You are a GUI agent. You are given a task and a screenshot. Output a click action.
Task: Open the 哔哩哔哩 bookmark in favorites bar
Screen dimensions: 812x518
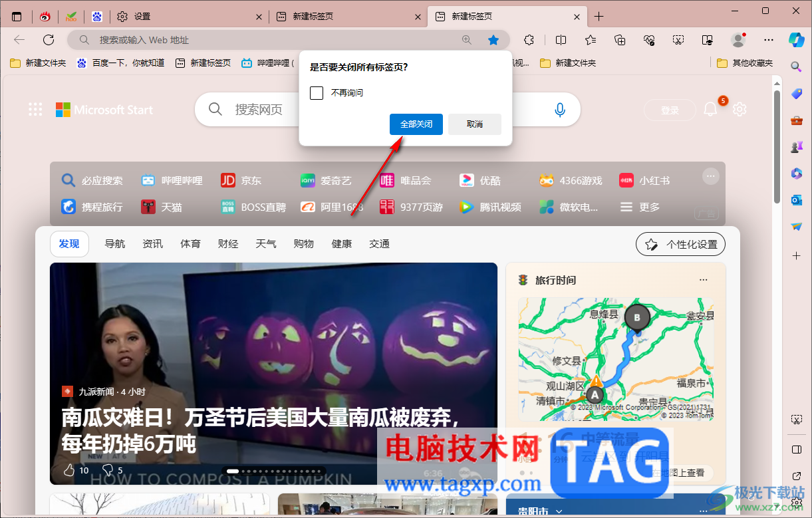[x=266, y=63]
